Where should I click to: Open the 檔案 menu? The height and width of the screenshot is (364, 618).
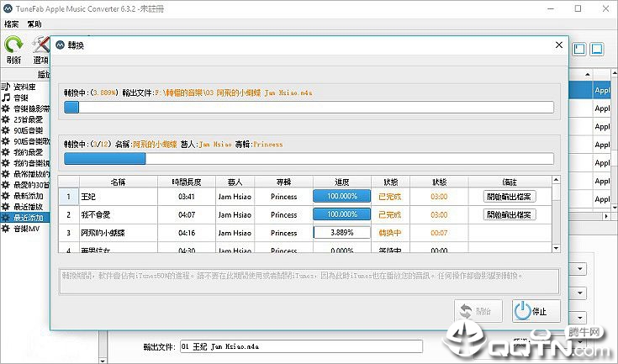[12, 24]
